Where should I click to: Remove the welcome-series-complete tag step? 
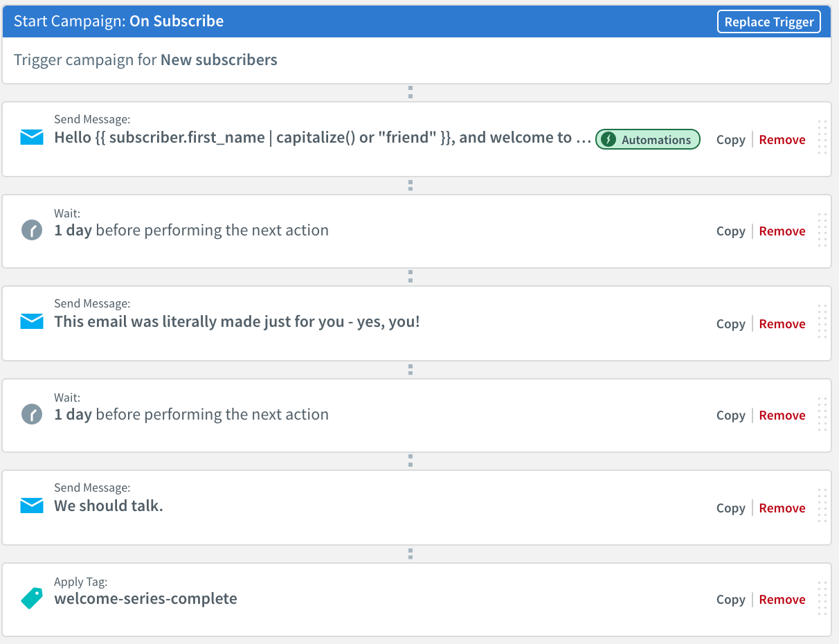(x=782, y=599)
